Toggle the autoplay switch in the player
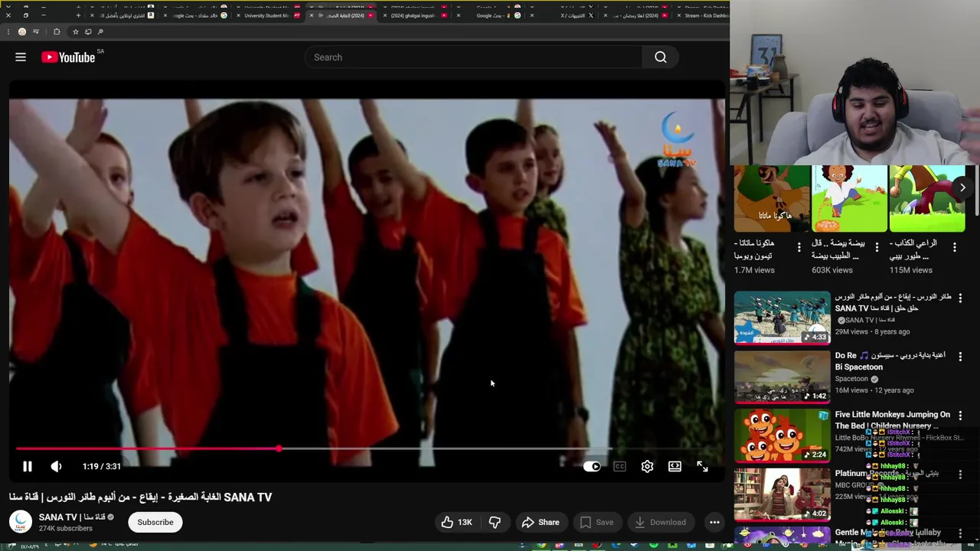Screen dimensions: 980x551 (x=592, y=466)
